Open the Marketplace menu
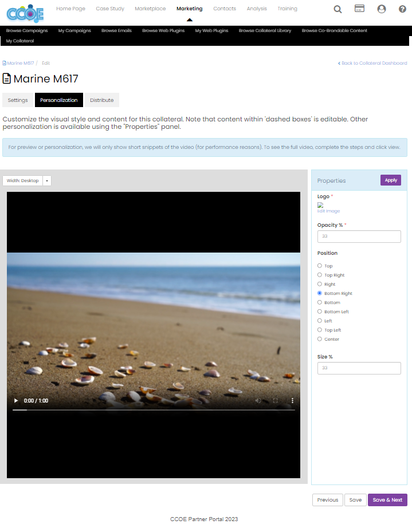Viewport: 412px width, 532px height. pos(150,9)
